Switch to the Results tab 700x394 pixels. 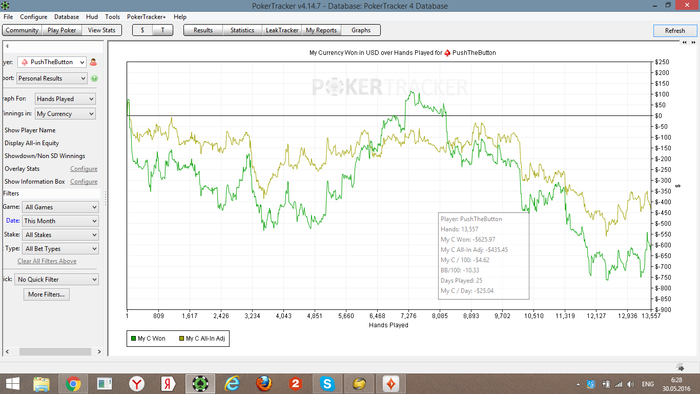(203, 30)
